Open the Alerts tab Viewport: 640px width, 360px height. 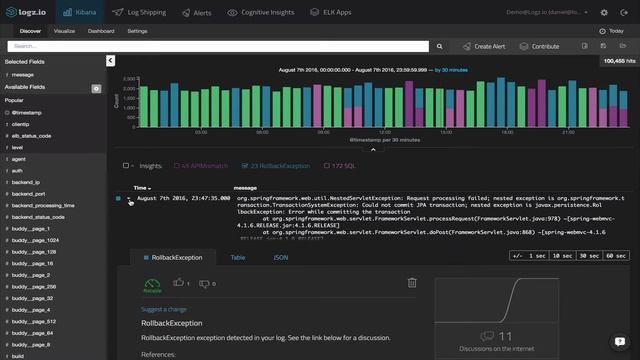coord(197,13)
